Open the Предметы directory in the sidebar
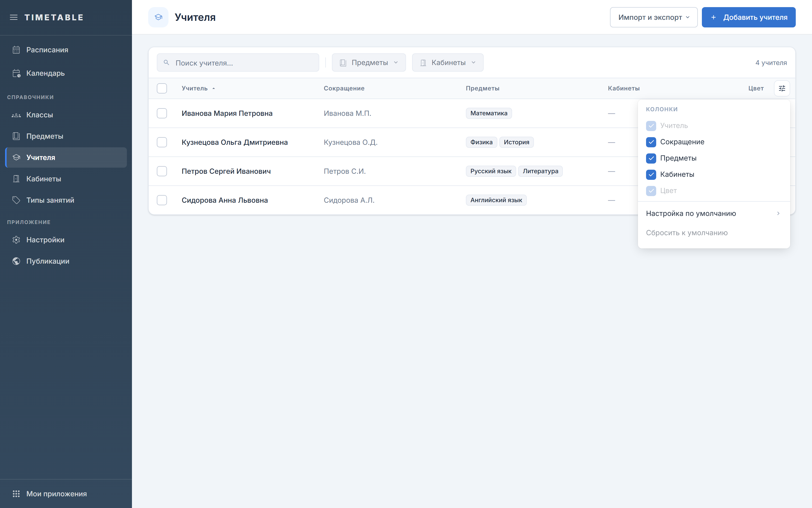Screen dimensions: 812x508 [66, 136]
